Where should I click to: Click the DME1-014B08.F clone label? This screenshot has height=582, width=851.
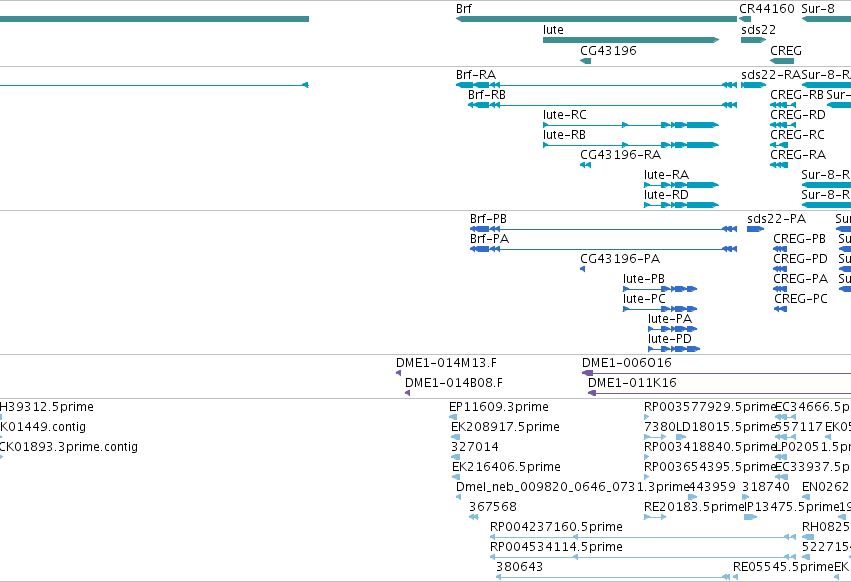(x=454, y=383)
